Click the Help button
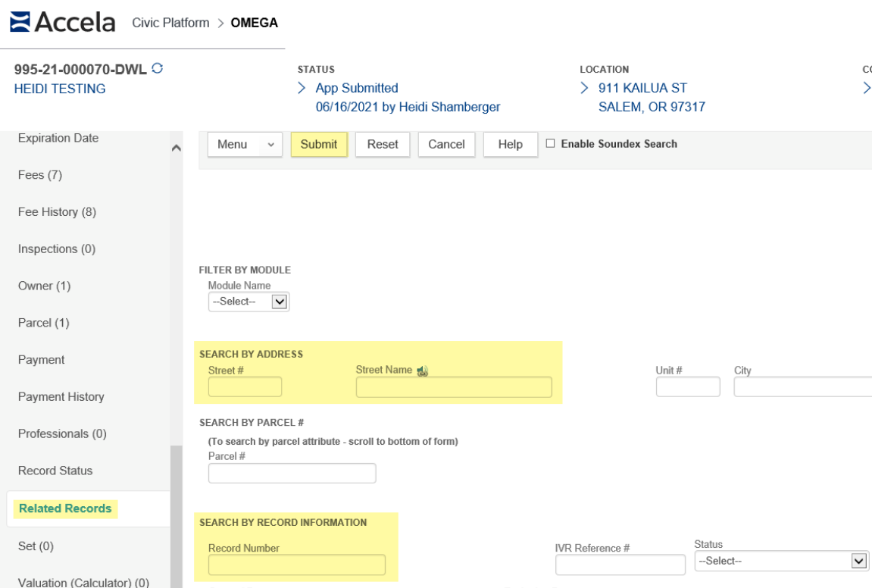Screen dimensions: 872x588 (511, 145)
